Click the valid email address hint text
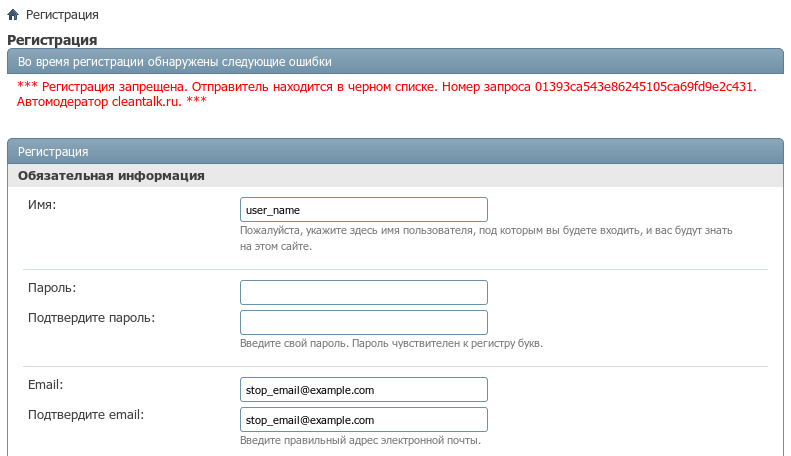 [360, 440]
